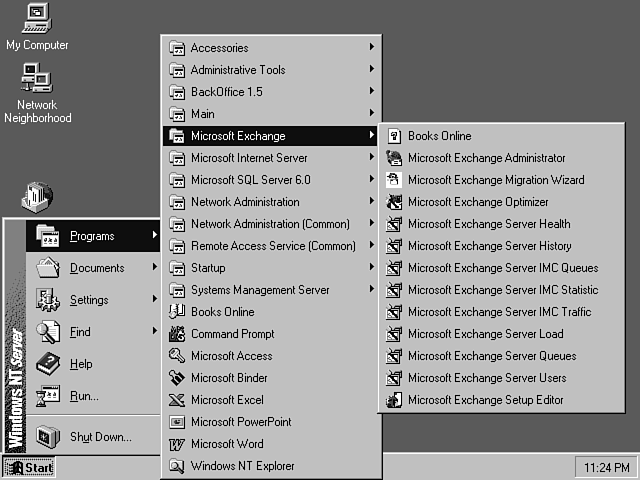This screenshot has height=480, width=640.
Task: Choose Run... from the Start menu
Action: 84,396
